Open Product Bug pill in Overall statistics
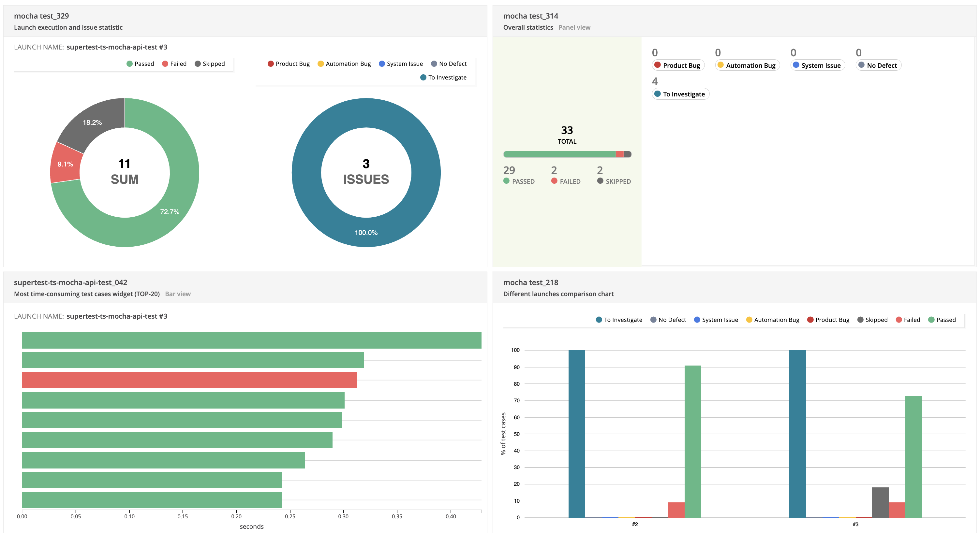The image size is (980, 533). click(x=678, y=65)
